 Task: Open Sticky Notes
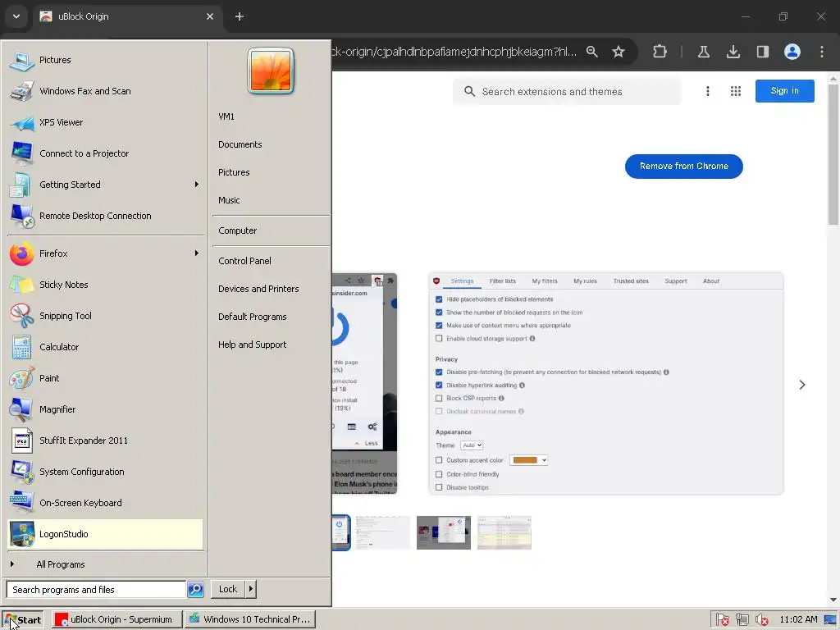[106, 285]
